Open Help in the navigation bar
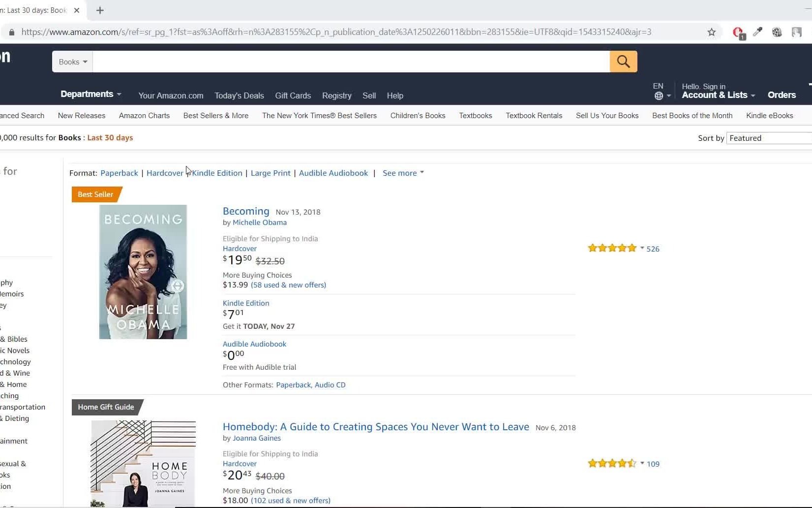This screenshot has width=812, height=508. pos(395,95)
